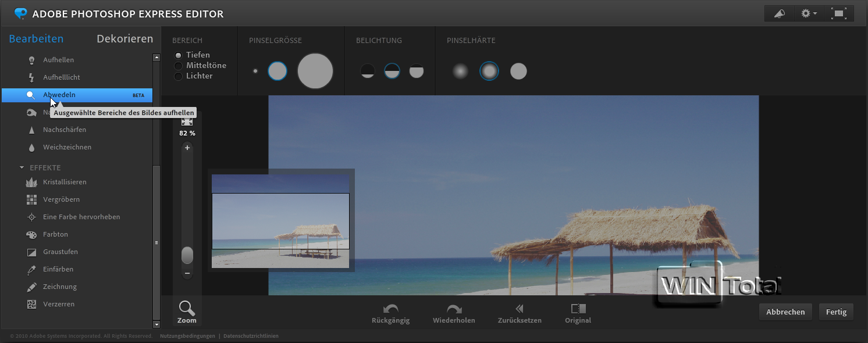Collapse the EFFEKTE section
This screenshot has height=343, width=868.
pos(22,167)
